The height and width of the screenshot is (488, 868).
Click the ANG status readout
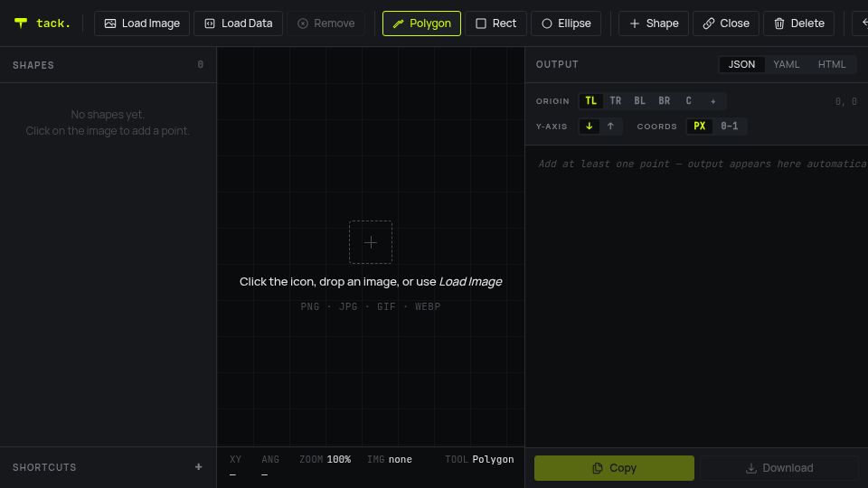point(270,466)
